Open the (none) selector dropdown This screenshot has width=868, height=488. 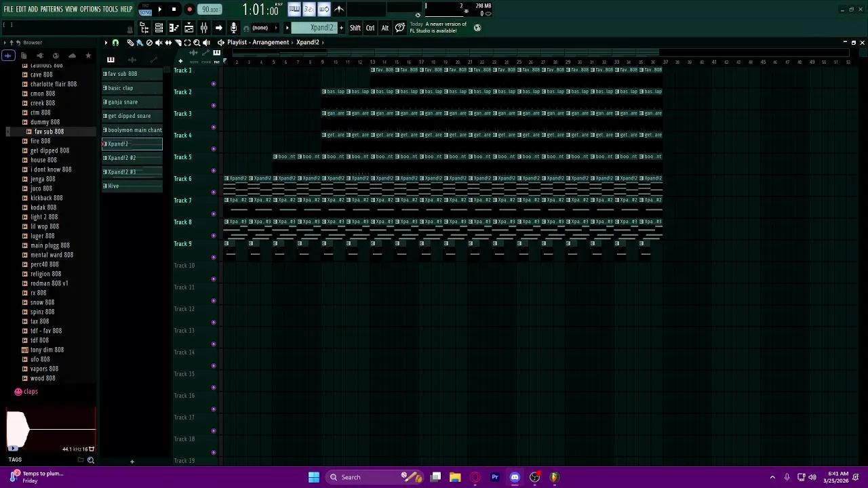264,28
